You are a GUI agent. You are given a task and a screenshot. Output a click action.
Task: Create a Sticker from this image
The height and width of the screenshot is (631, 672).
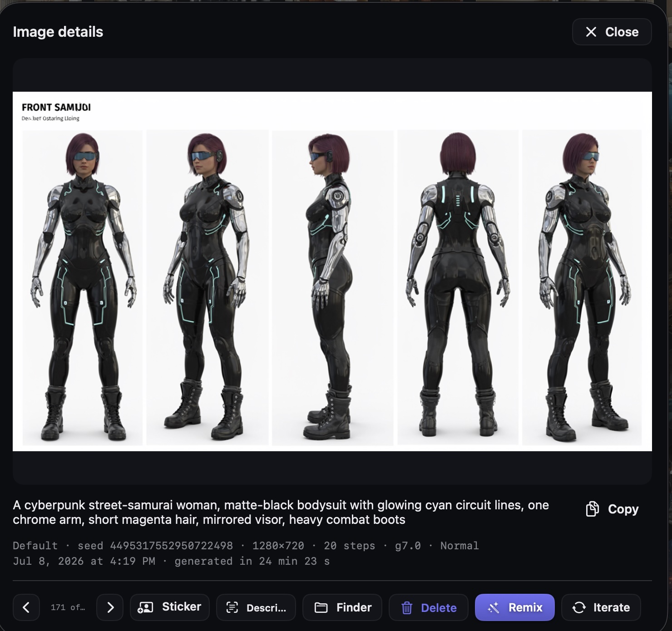pos(170,607)
